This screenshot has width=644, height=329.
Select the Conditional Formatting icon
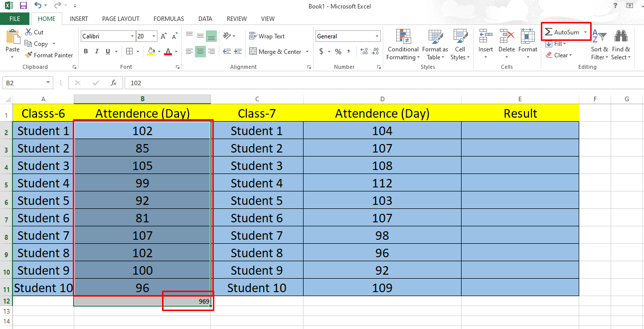click(x=403, y=36)
